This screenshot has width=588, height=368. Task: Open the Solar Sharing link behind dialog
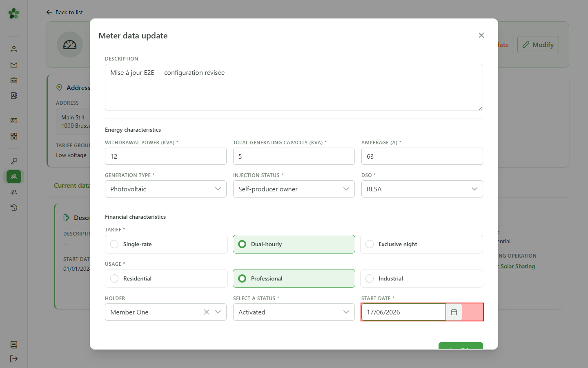point(517,266)
